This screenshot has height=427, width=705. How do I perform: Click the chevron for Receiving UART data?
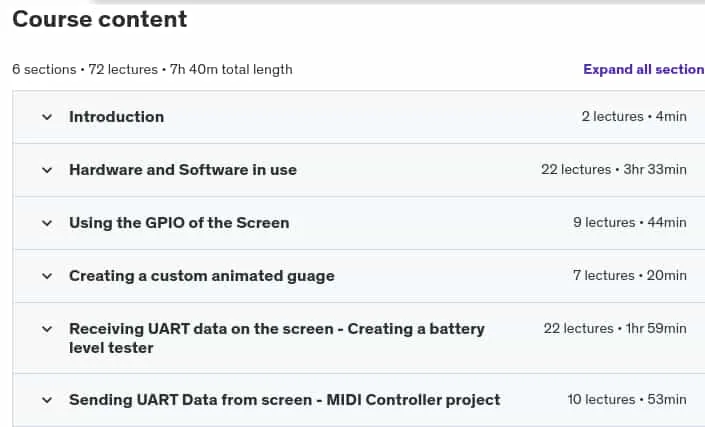(x=47, y=329)
